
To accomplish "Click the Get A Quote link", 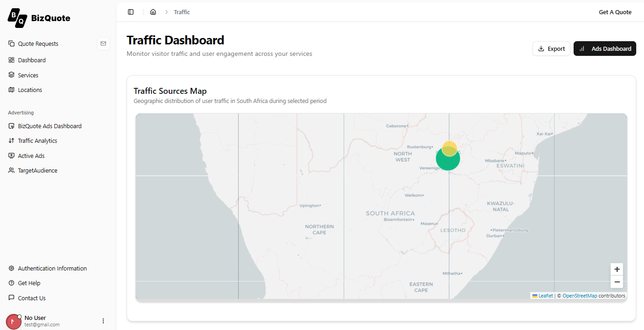I will click(615, 12).
